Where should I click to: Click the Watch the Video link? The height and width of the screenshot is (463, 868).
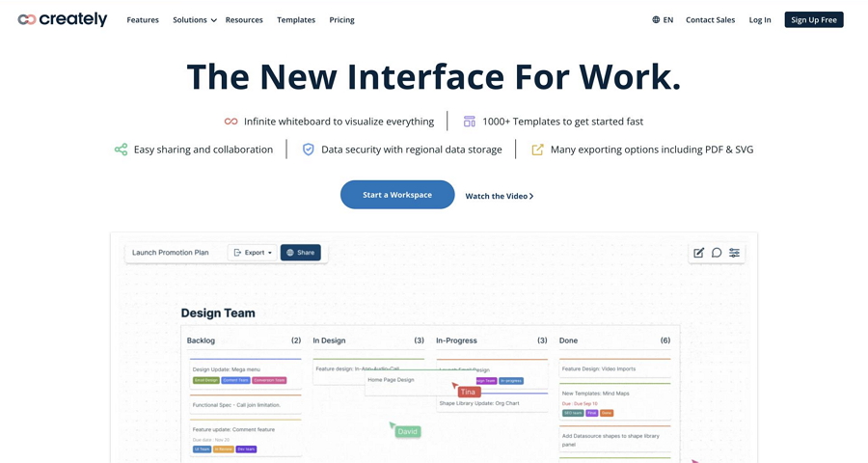pos(499,196)
